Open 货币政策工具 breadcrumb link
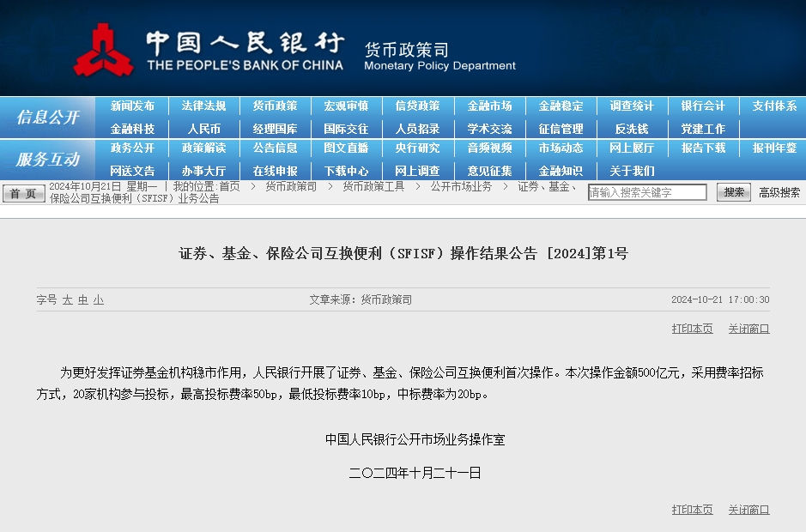Viewport: 806px width, 532px height. point(373,186)
